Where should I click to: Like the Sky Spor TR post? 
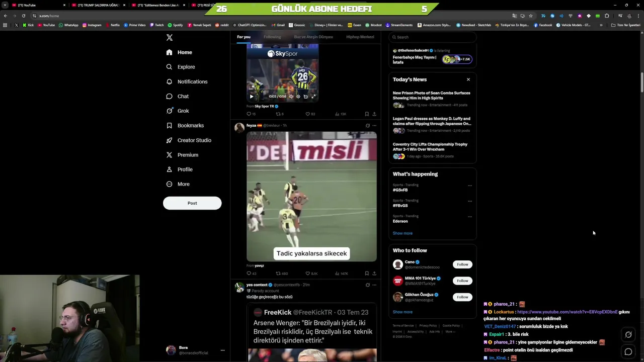tap(310, 114)
